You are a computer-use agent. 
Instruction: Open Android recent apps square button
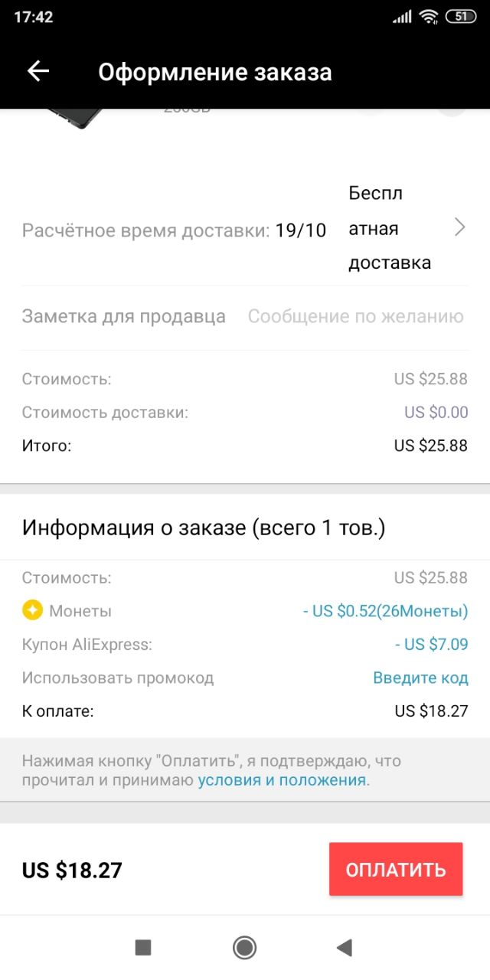pyautogui.click(x=143, y=948)
